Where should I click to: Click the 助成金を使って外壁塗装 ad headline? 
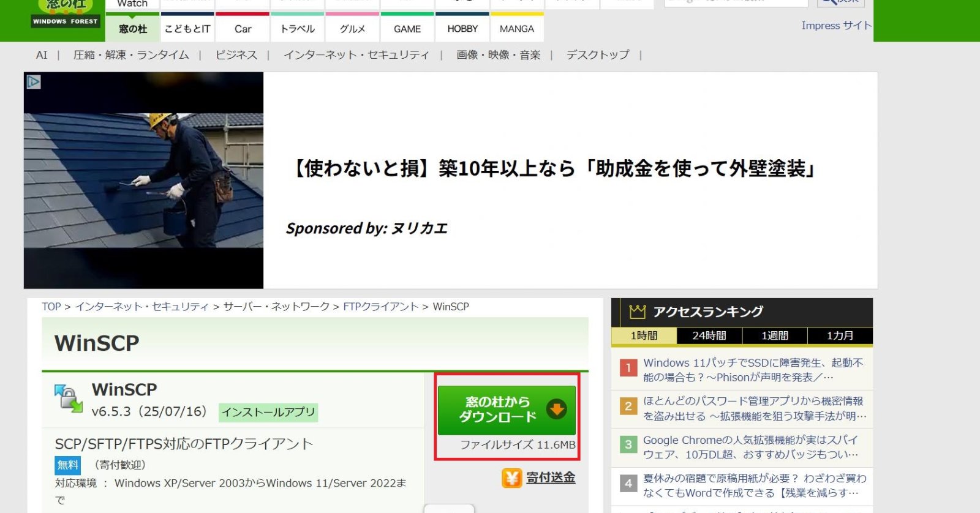(554, 168)
